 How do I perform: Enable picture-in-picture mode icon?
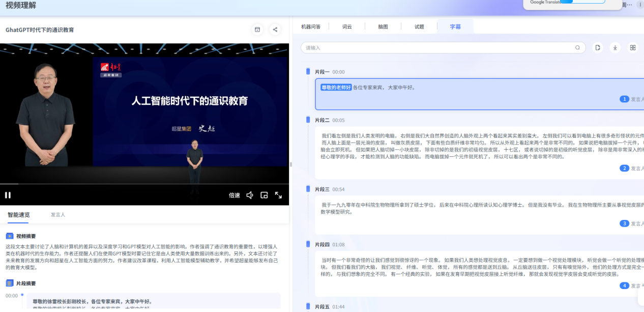click(264, 195)
